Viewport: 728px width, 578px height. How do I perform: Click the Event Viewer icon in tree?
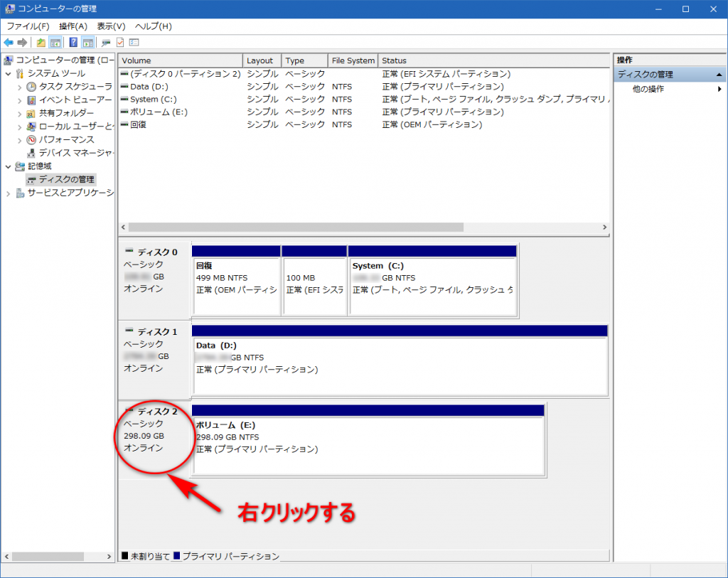pyautogui.click(x=31, y=100)
